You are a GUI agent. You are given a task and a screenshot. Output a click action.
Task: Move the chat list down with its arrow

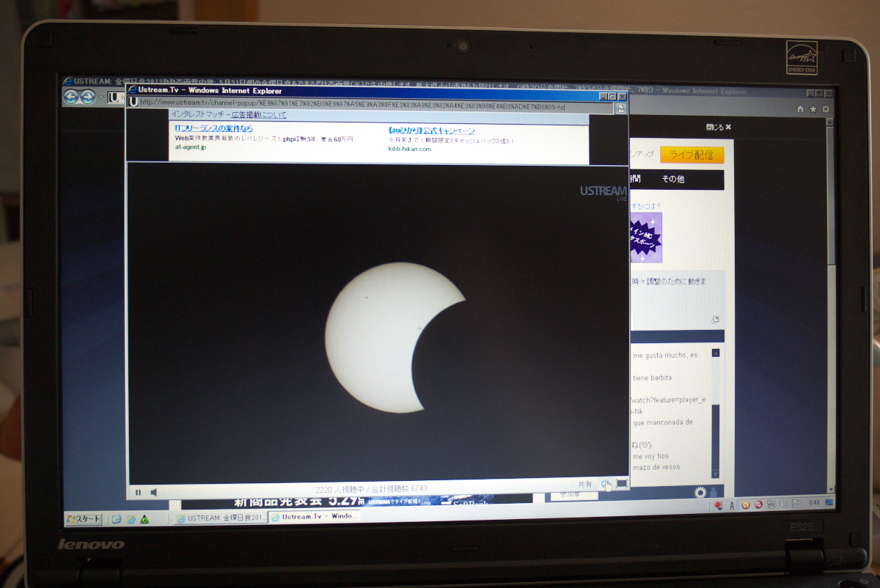[716, 473]
